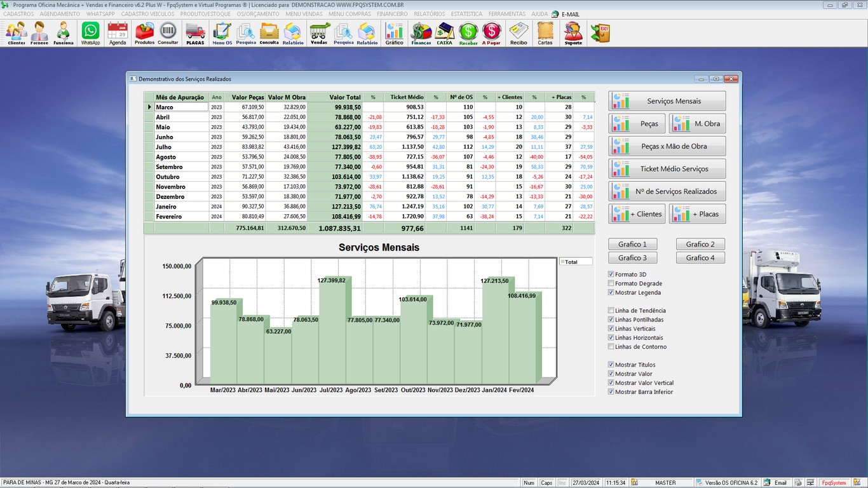
Task: Uncheck Mostrar Legenda
Action: [x=611, y=292]
